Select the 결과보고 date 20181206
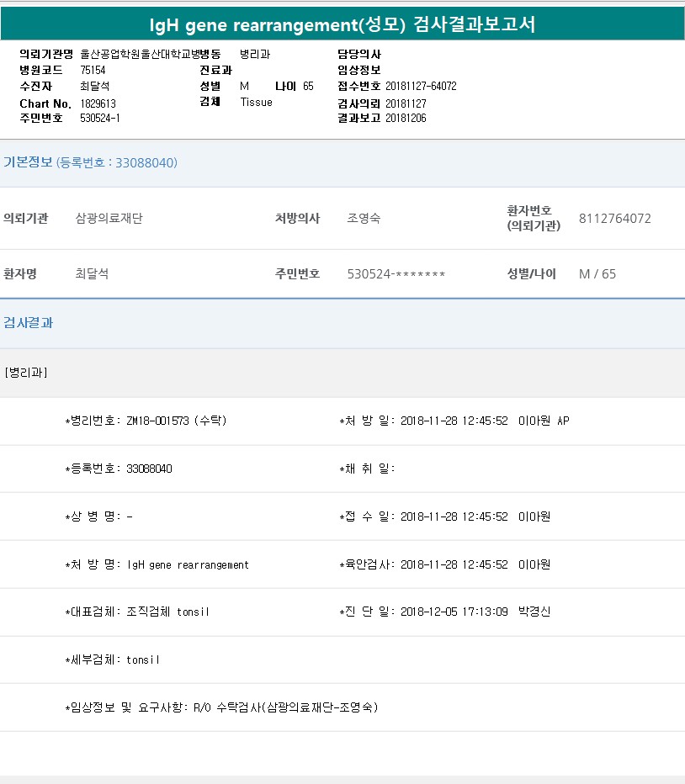The height and width of the screenshot is (784, 685). coord(406,119)
